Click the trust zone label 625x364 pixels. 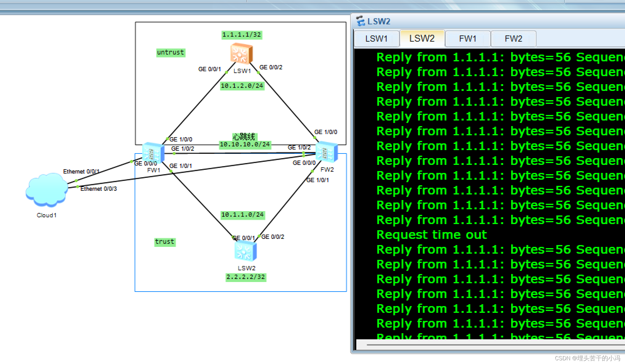tap(165, 242)
